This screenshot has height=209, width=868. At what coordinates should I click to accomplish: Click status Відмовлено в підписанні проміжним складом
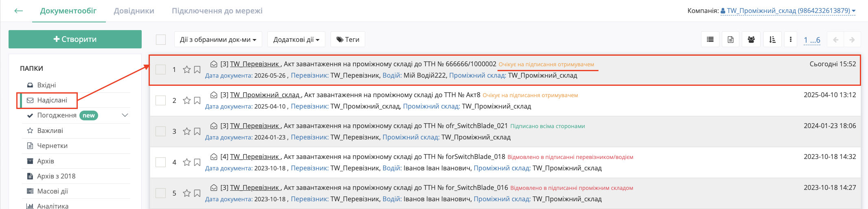click(x=572, y=188)
